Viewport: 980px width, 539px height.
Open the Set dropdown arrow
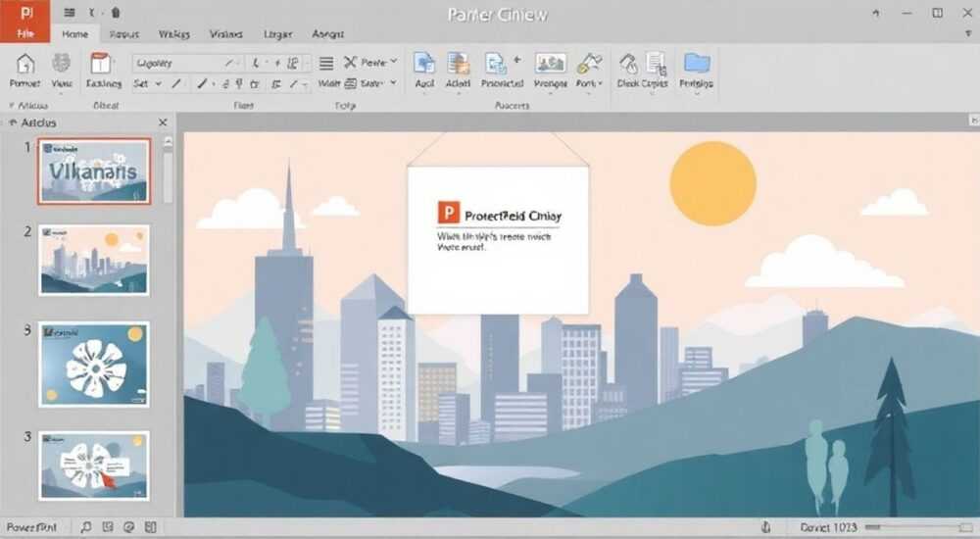158,83
